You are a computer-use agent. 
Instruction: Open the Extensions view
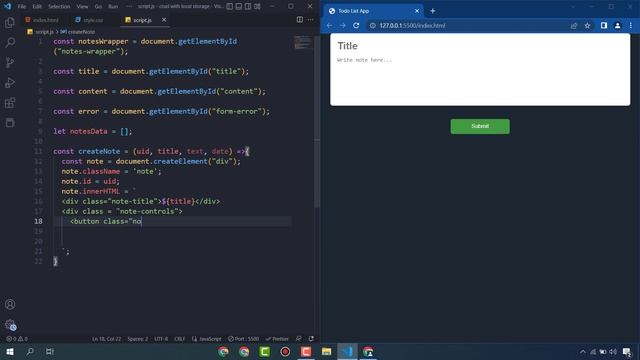[10, 102]
